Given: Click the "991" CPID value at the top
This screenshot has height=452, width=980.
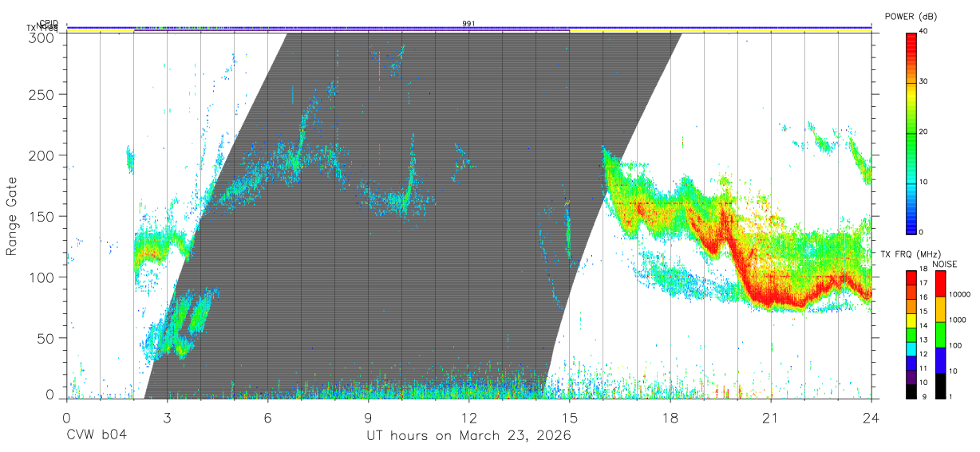Looking at the screenshot, I should (x=468, y=24).
